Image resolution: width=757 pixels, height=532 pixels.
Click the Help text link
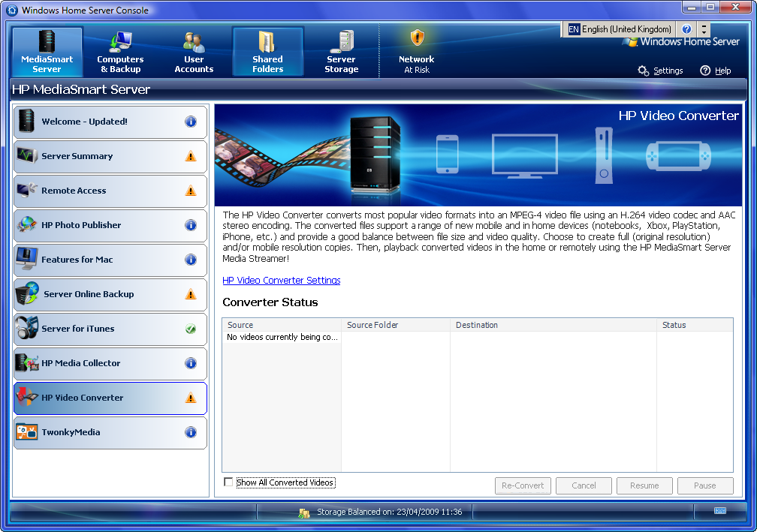722,71
